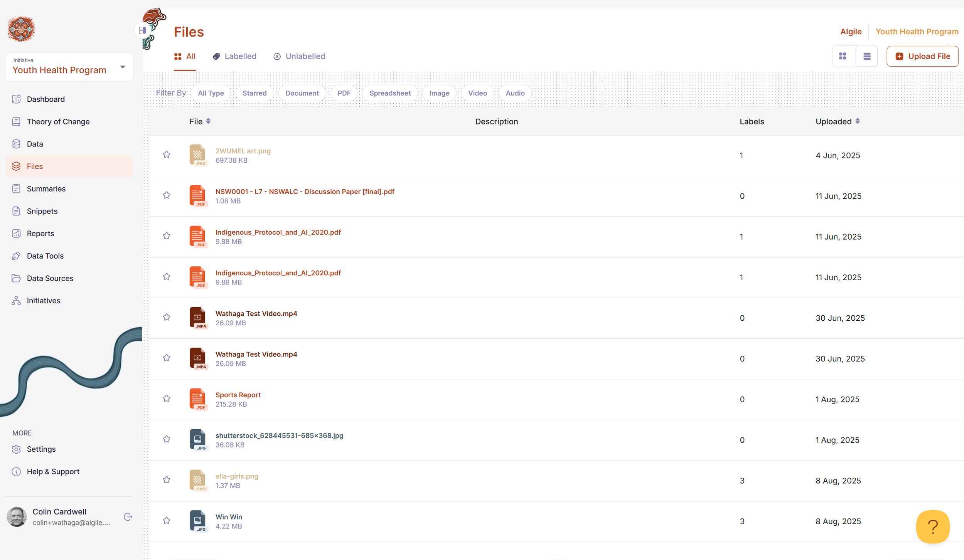Open Data Tools from the sidebar
This screenshot has width=964, height=560.
pyautogui.click(x=45, y=256)
